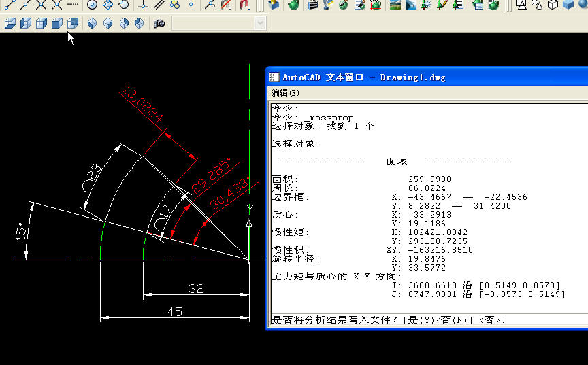This screenshot has width=588, height=365.
Task: Select the red 30,438° angle dimension
Action: coord(229,192)
